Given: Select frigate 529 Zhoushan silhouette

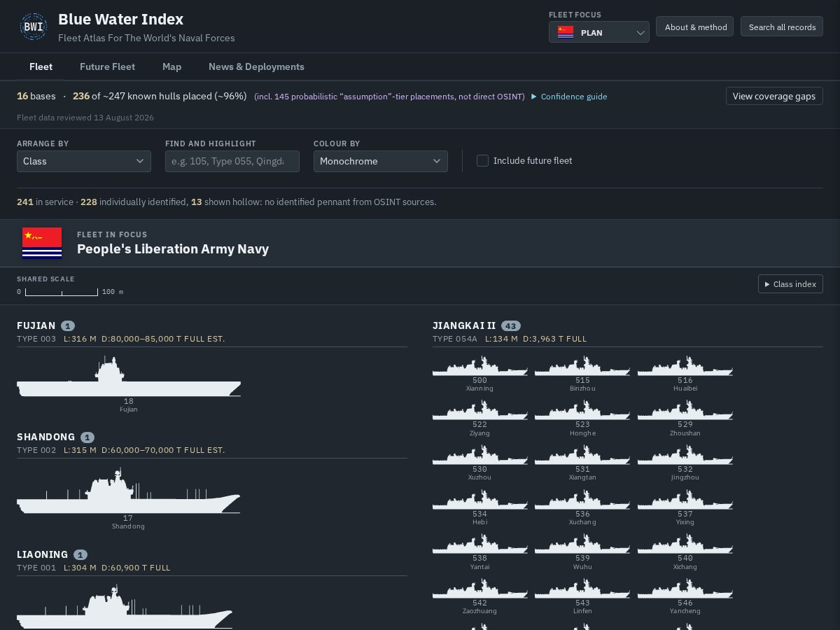Looking at the screenshot, I should 685,411.
